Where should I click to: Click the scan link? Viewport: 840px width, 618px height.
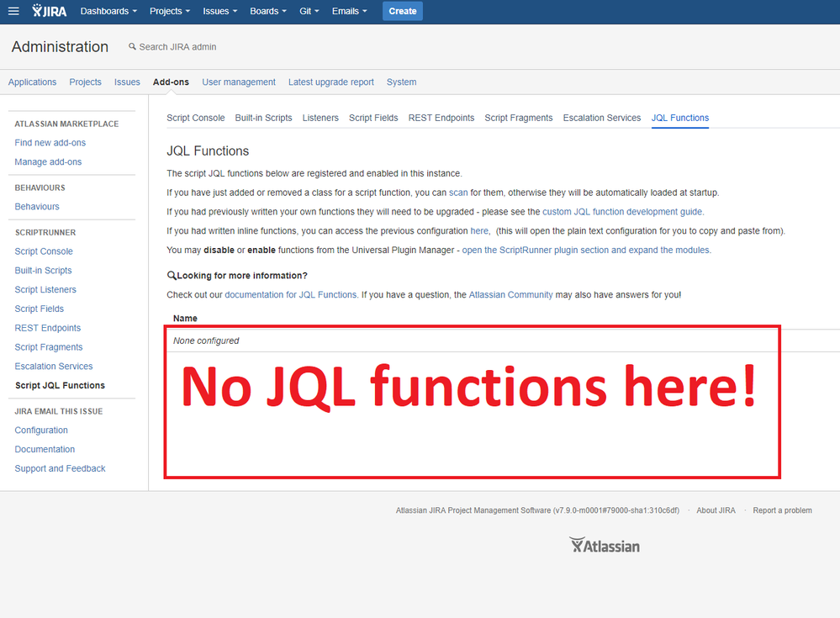tap(458, 193)
